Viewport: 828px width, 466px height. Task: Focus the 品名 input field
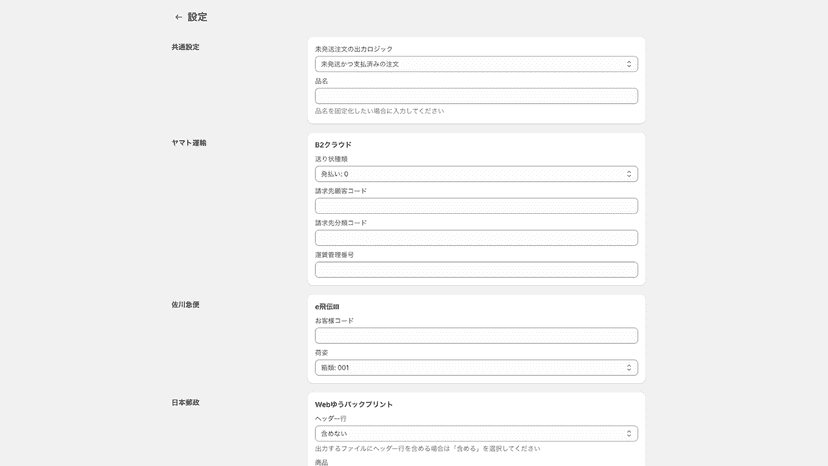tap(476, 96)
